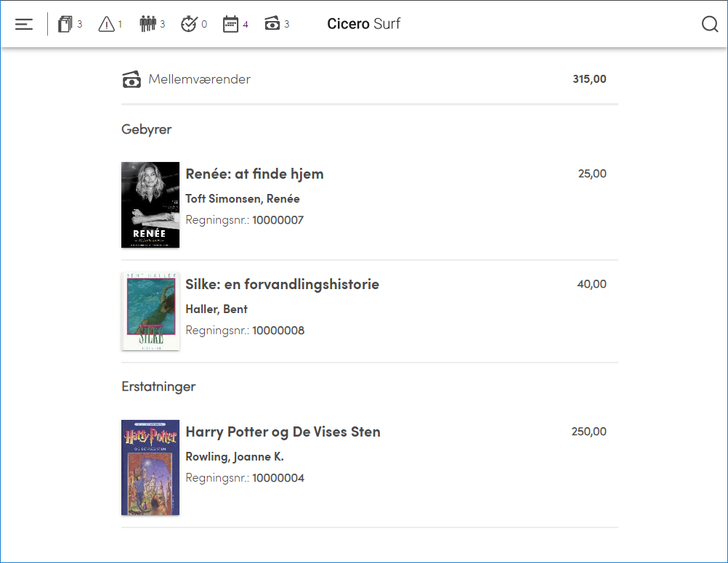Viewport: 728px width, 563px height.
Task: Open Silke: en forvandlingshistorie title
Action: (x=283, y=284)
